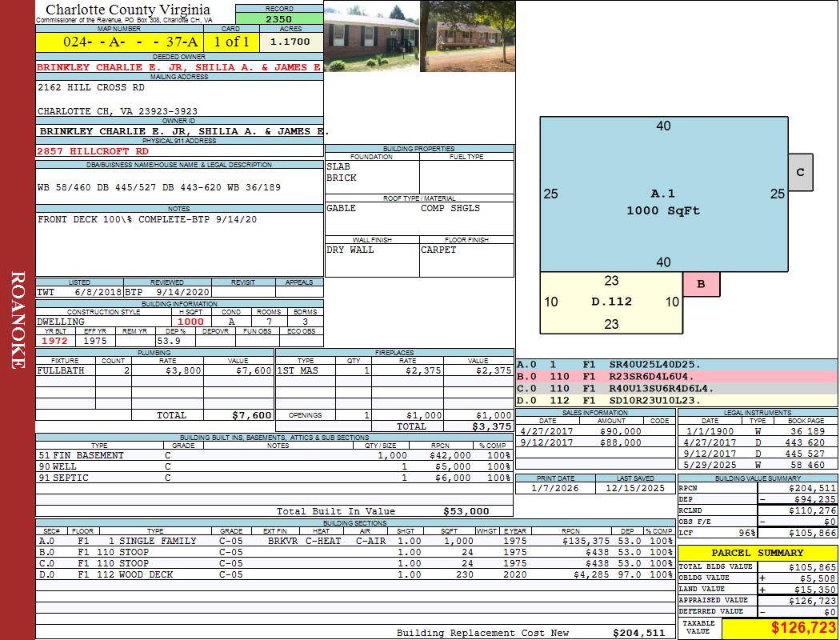Click the green record number 2350 field
The height and width of the screenshot is (640, 840).
point(278,19)
